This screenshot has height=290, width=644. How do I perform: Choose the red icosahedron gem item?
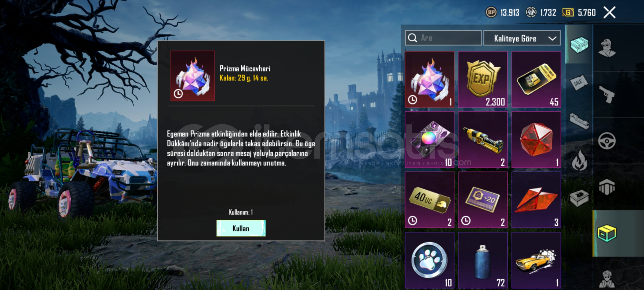536,140
